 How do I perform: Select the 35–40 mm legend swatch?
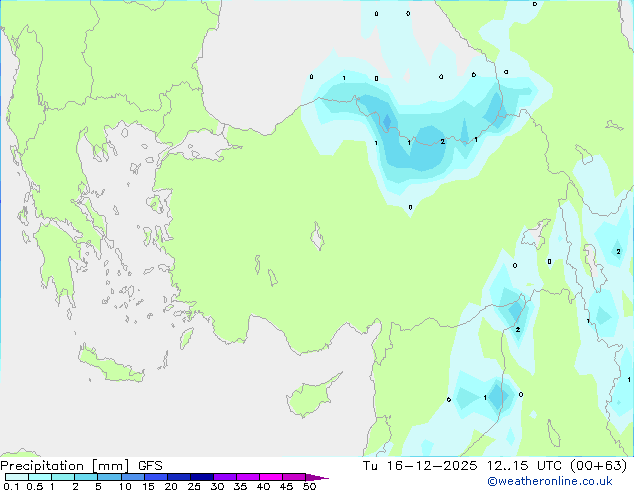click(248, 477)
